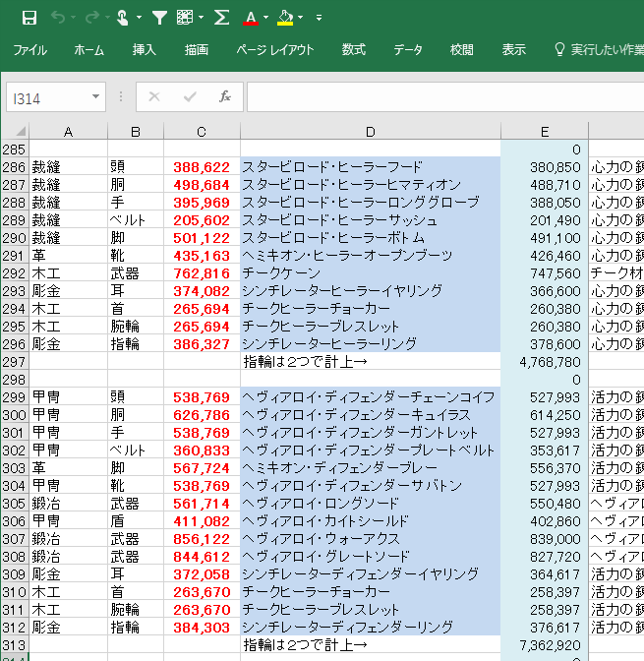The height and width of the screenshot is (661, 644).
Task: Apply red font color with the A icon
Action: (251, 18)
